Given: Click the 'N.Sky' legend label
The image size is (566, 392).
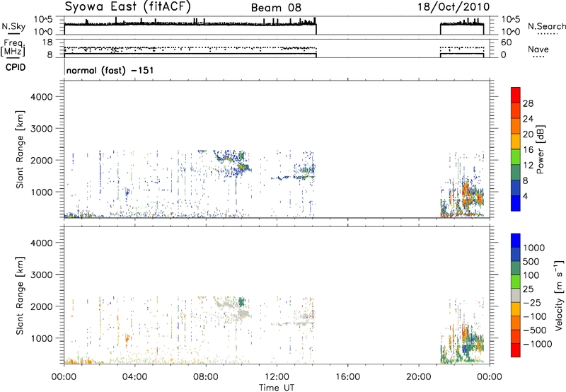Looking at the screenshot, I should tap(13, 26).
